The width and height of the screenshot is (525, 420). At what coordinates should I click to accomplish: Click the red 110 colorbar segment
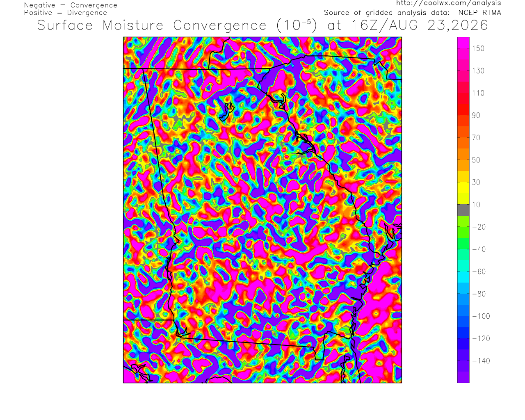pyautogui.click(x=463, y=93)
